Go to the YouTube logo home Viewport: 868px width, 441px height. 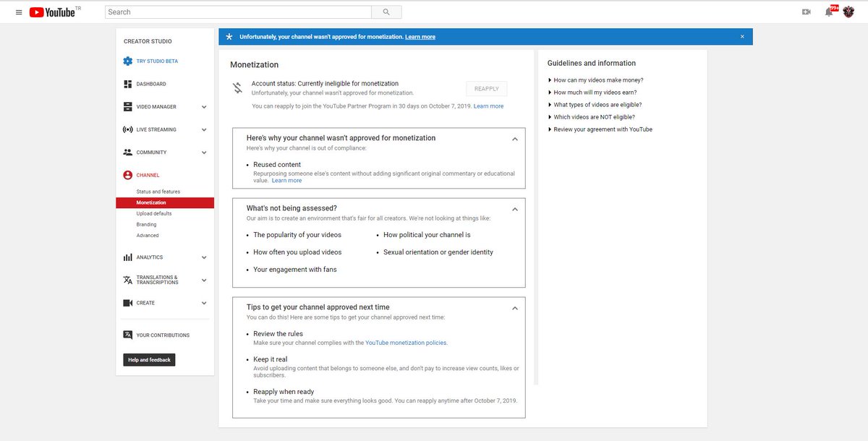(53, 12)
